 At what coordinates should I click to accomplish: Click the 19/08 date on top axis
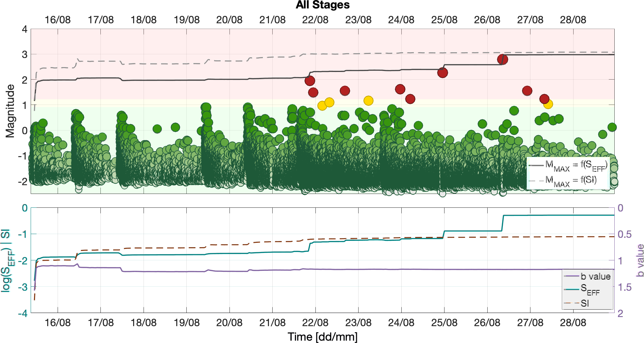186,20
